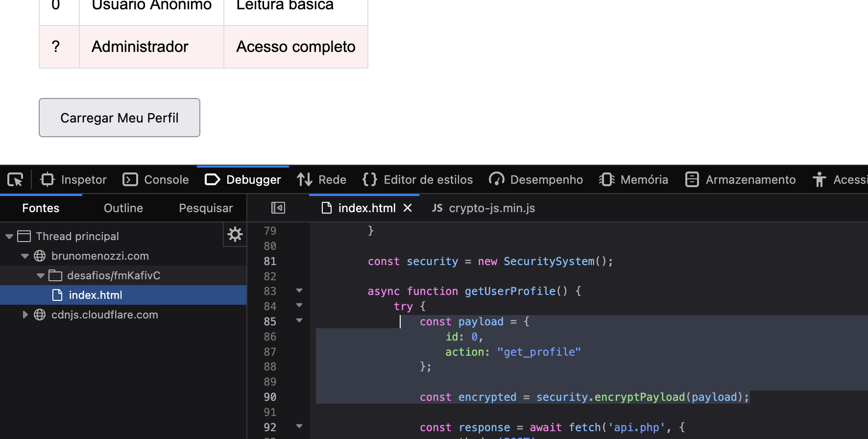Set breakpoint on line number 90
Viewport: 868px width, 439px height.
click(270, 397)
